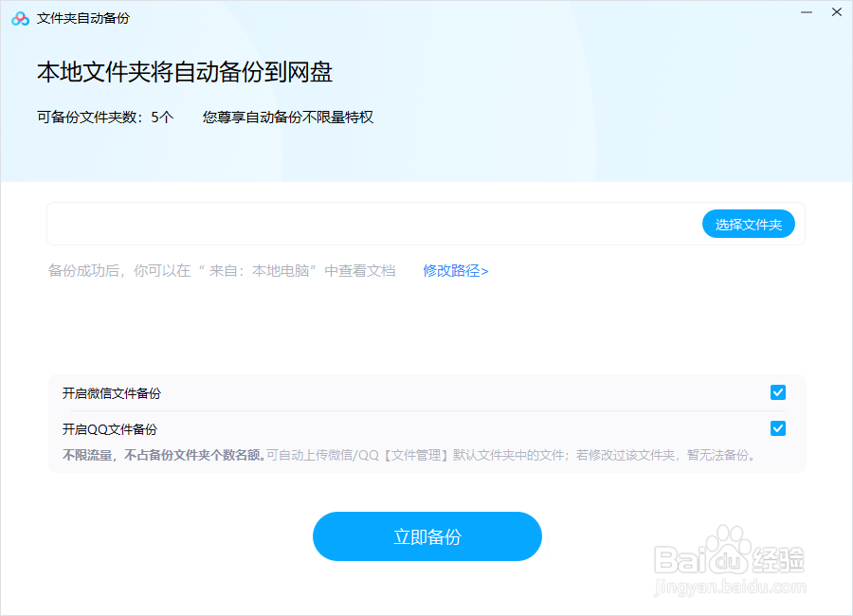The image size is (853, 616).
Task: Click the 选择文件夹 button
Action: 748,225
